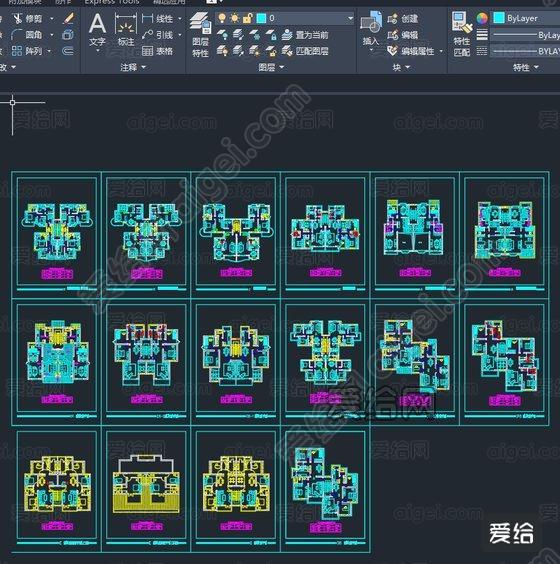This screenshot has height=564, width=560.
Task: Click the Layer Isolate icon
Action: [x=238, y=35]
